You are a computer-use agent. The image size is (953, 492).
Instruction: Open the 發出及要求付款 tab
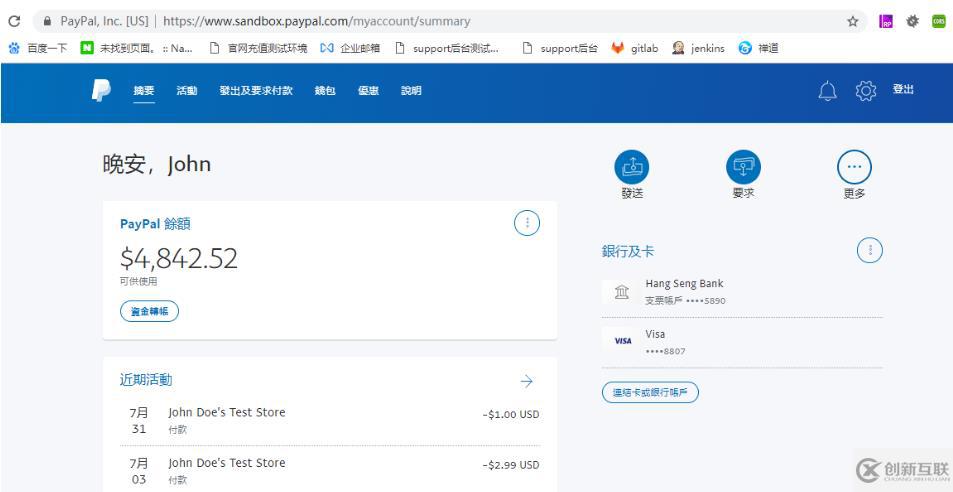tap(256, 91)
